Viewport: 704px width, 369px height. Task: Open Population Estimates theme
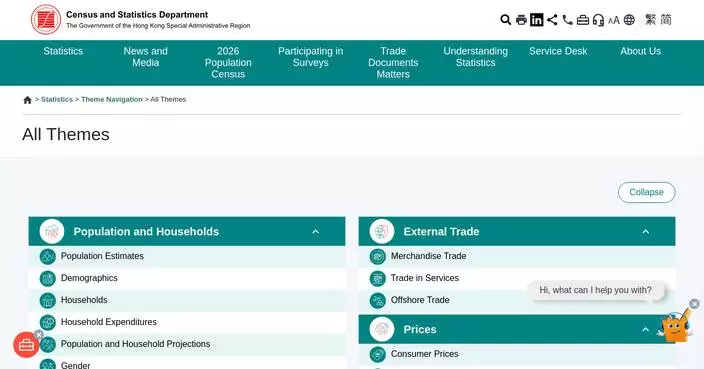click(x=102, y=256)
